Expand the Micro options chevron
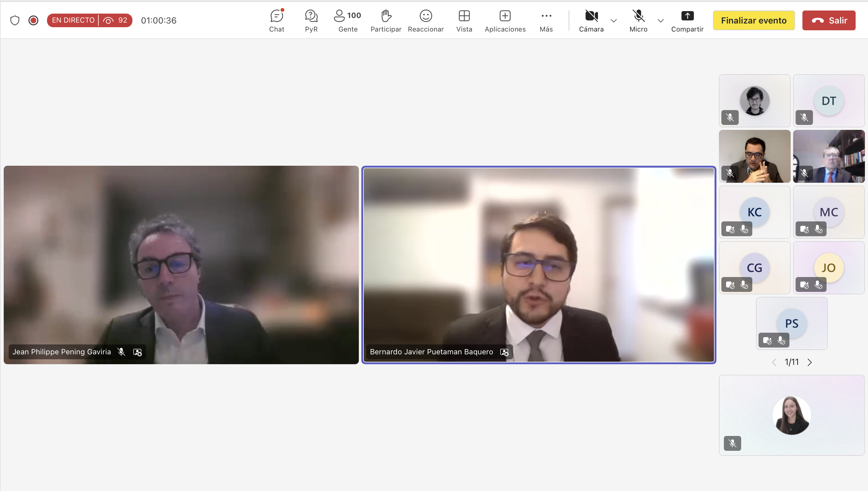 coord(660,21)
